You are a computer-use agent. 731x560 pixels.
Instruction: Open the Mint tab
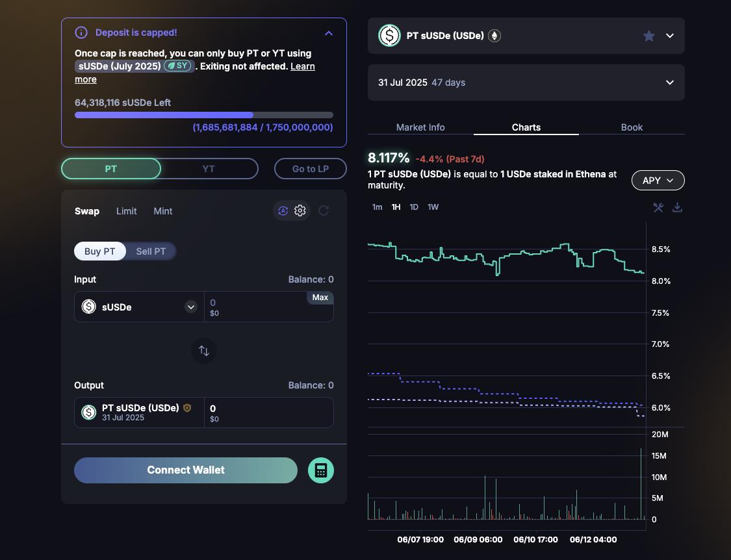(x=163, y=210)
